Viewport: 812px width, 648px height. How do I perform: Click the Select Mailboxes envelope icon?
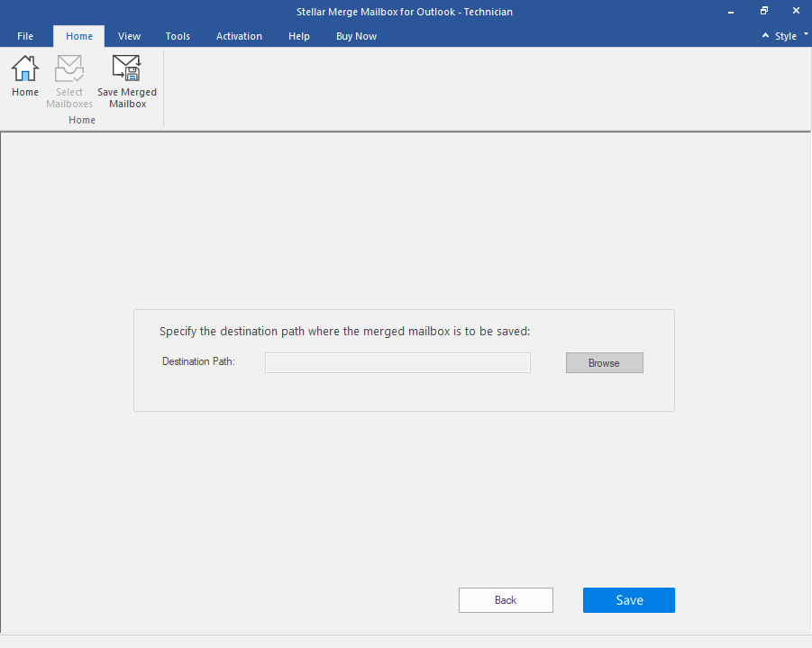(69, 68)
